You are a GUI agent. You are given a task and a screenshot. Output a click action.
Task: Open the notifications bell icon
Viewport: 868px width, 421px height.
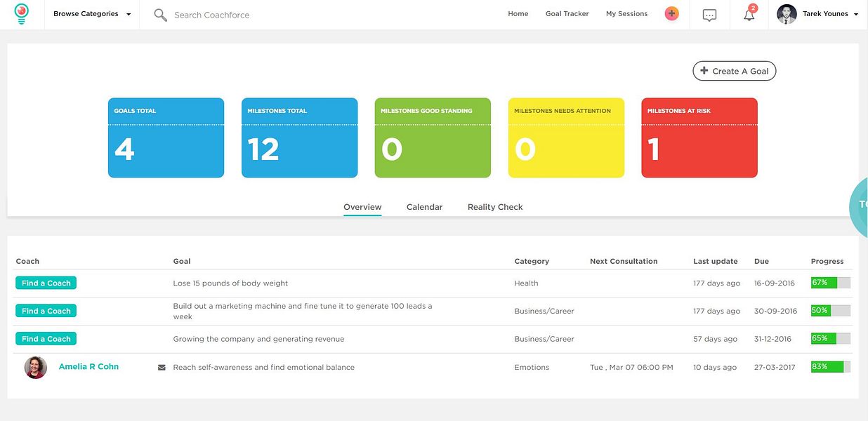tap(749, 15)
